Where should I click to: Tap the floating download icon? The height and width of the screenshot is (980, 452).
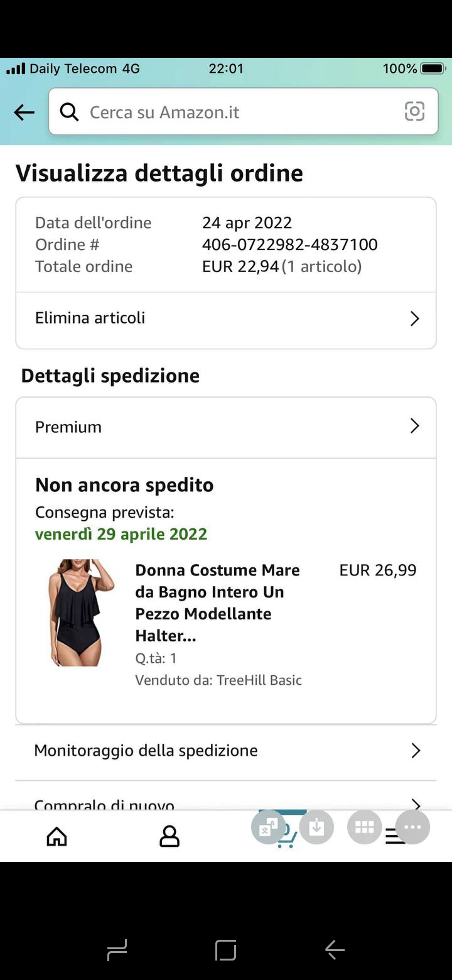316,827
